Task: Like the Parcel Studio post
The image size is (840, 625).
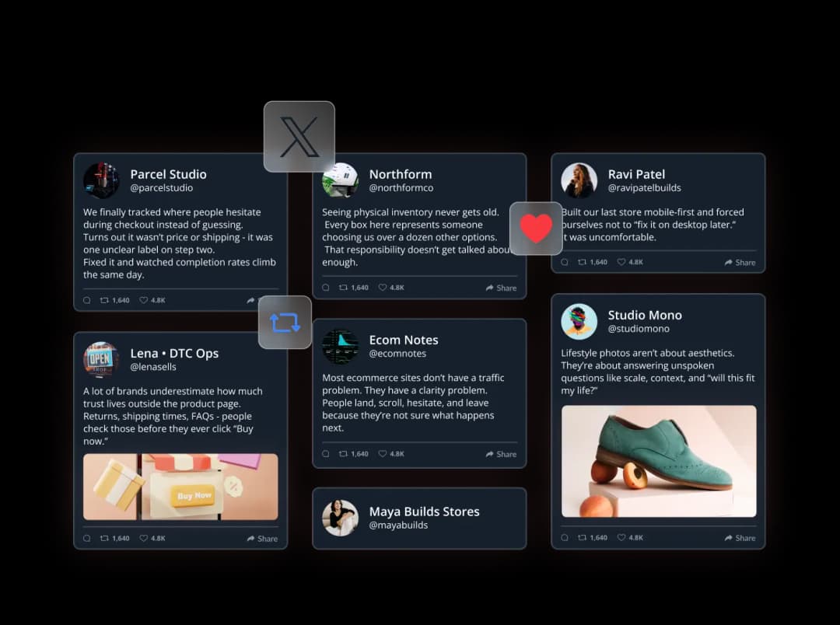Action: tap(152, 300)
